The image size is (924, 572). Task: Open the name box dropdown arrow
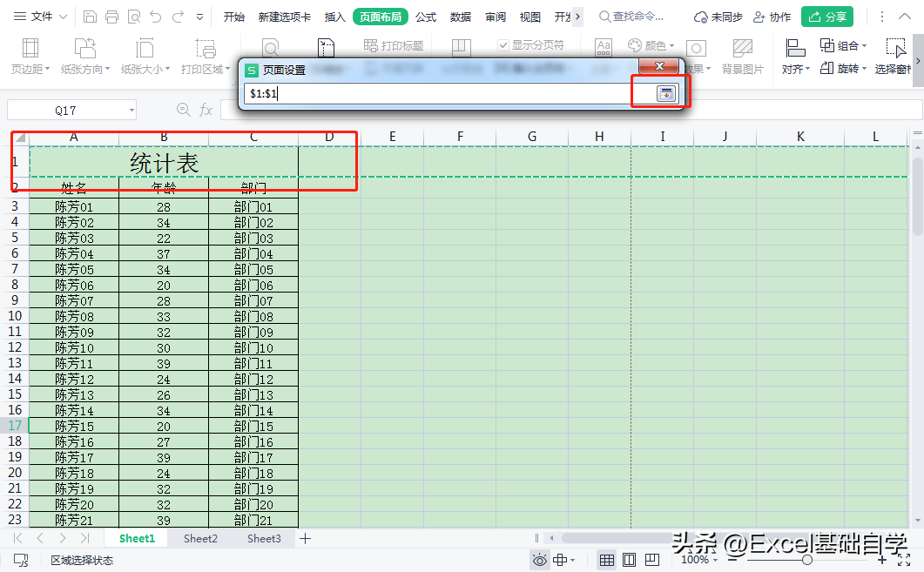coord(132,110)
